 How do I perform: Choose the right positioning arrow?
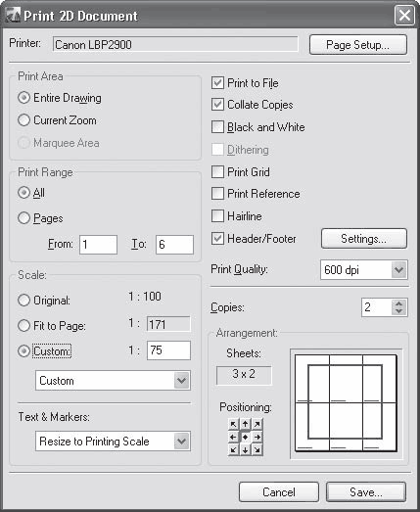point(257,437)
